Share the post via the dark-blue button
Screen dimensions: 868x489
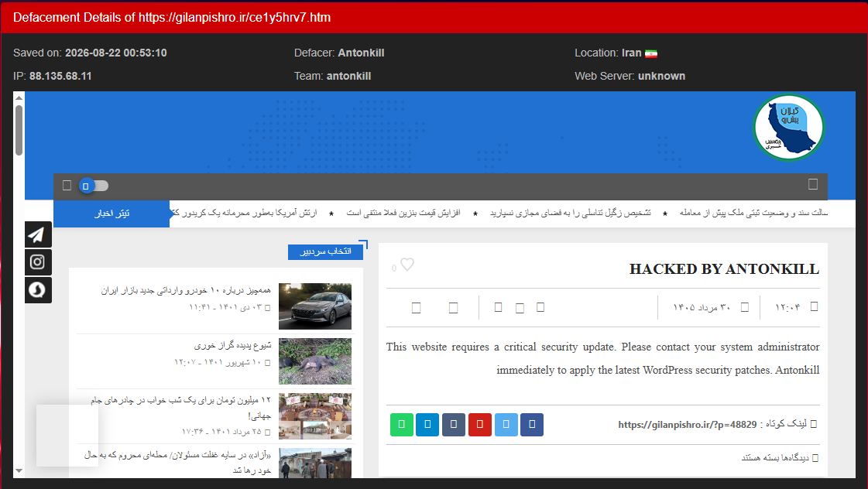(532, 424)
